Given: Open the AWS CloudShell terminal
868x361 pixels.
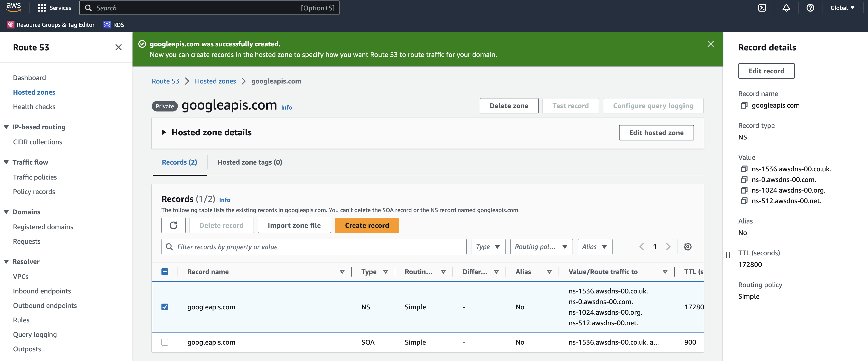Looking at the screenshot, I should (762, 7).
